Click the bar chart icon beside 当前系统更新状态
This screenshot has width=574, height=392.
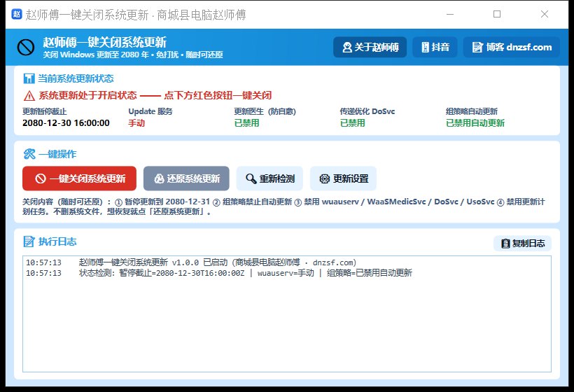(29, 78)
